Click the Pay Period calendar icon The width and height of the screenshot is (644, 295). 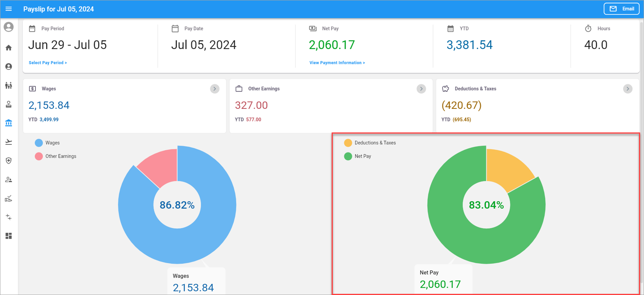pyautogui.click(x=32, y=29)
